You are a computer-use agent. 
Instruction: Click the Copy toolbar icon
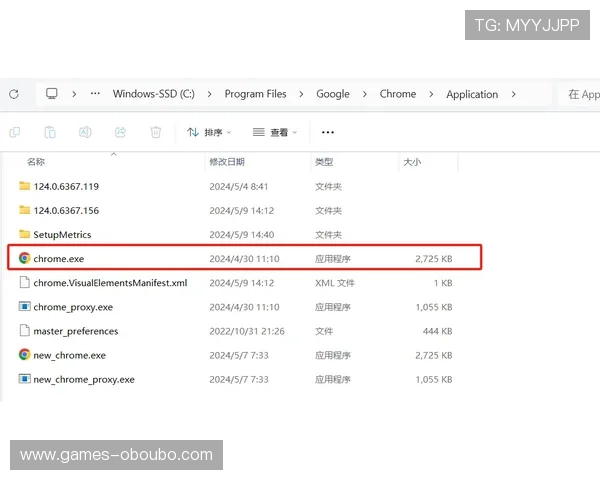coord(15,132)
